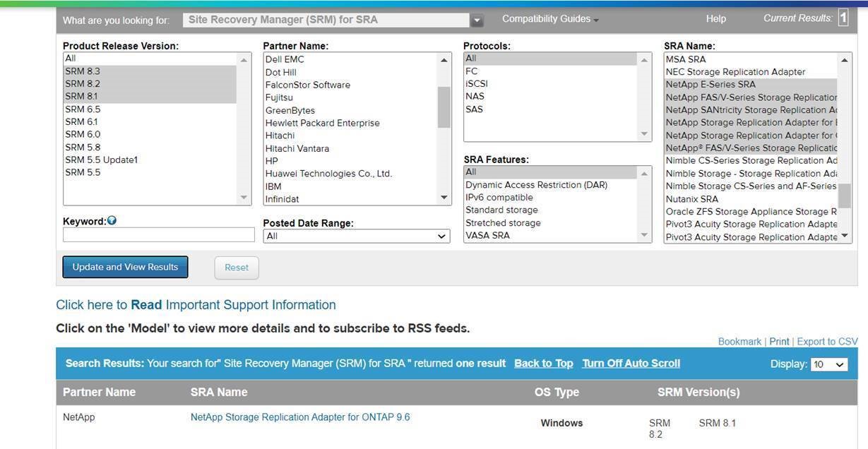Select SRM 5.8 release version
Viewport: 868px width, 449px height.
[150, 148]
